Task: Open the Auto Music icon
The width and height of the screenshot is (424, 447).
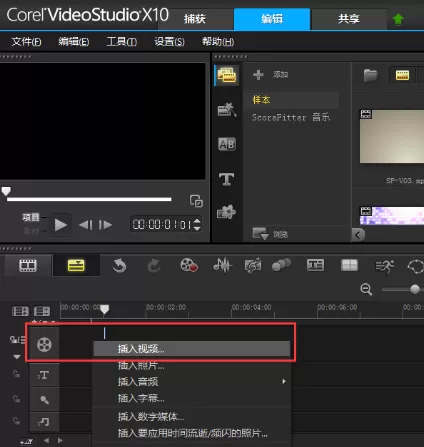Action: 253,266
